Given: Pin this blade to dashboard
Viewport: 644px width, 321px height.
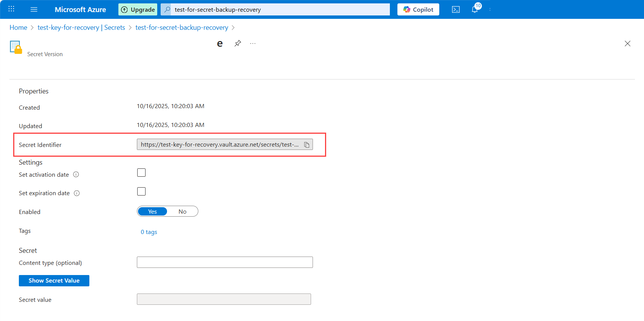Looking at the screenshot, I should (x=238, y=43).
